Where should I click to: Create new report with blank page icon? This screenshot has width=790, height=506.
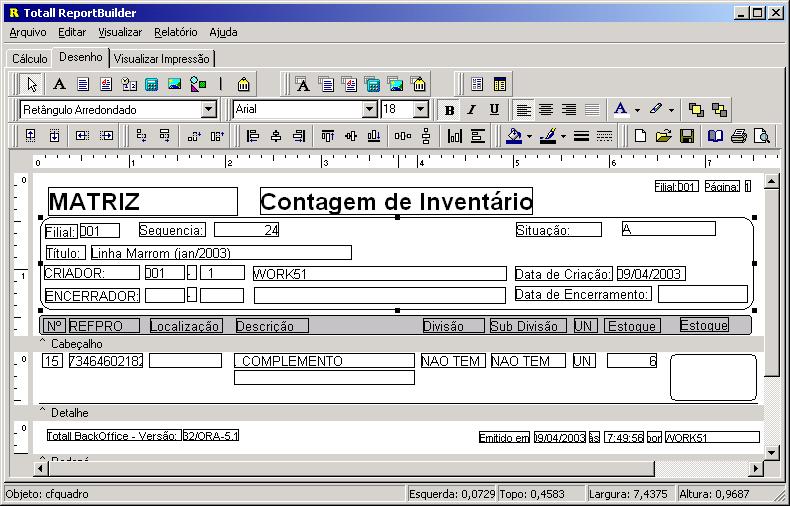640,136
